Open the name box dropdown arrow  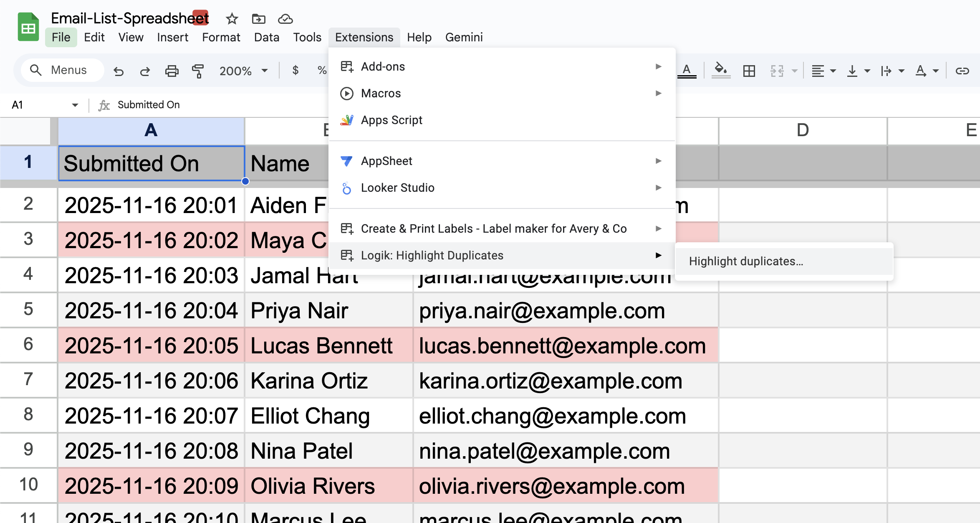click(75, 105)
